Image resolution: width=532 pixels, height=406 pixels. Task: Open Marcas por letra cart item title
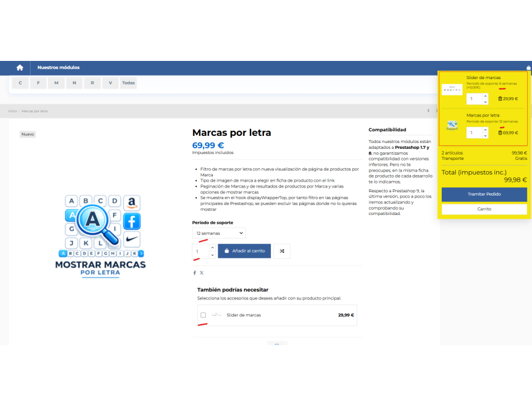[483, 115]
